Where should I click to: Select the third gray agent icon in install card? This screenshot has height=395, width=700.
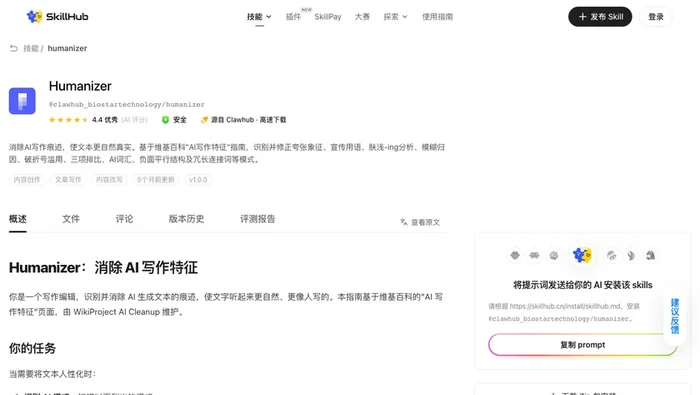(554, 255)
